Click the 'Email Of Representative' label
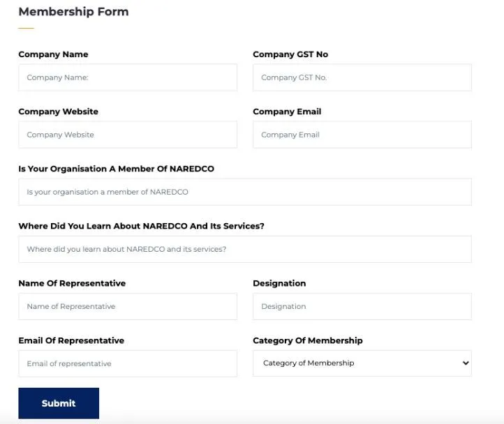 (71, 340)
